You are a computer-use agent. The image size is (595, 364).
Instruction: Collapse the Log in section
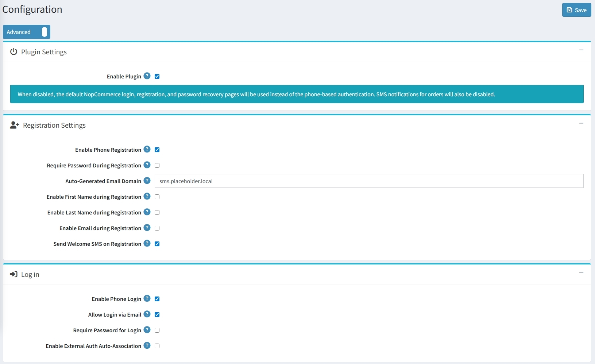pos(581,272)
